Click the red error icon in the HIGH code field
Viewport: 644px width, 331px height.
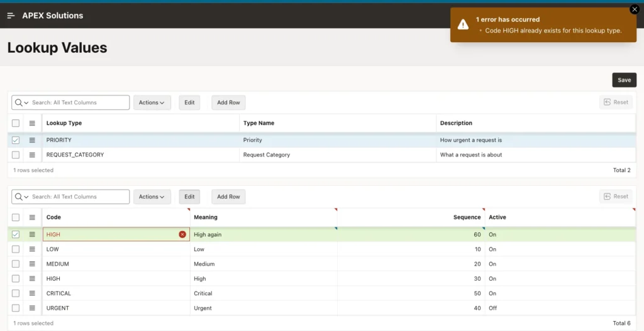coord(182,235)
